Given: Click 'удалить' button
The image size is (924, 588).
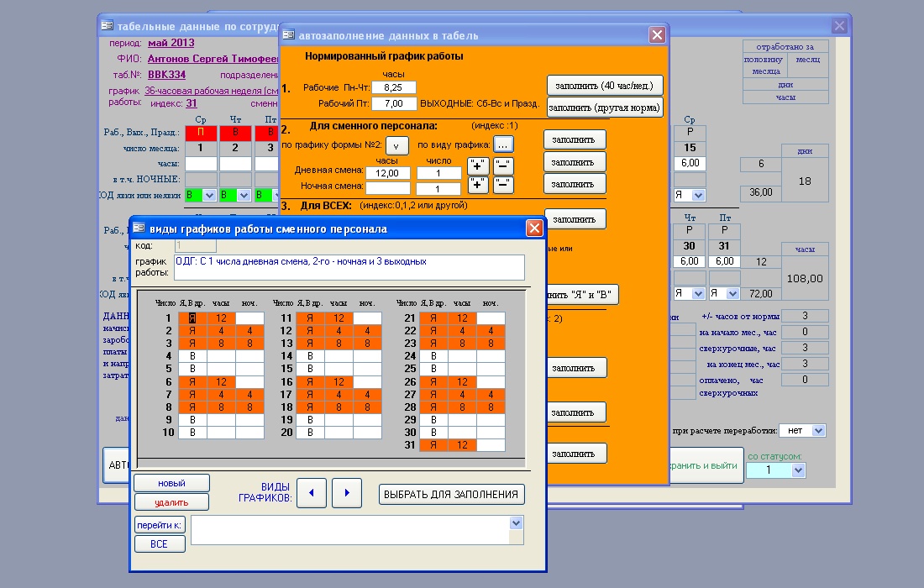Looking at the screenshot, I should tap(171, 502).
